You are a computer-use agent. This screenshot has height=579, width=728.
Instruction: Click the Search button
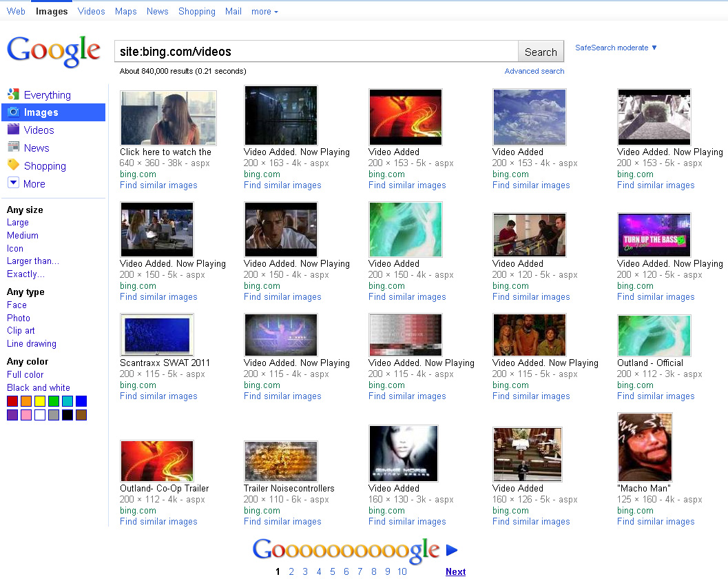[x=541, y=52]
